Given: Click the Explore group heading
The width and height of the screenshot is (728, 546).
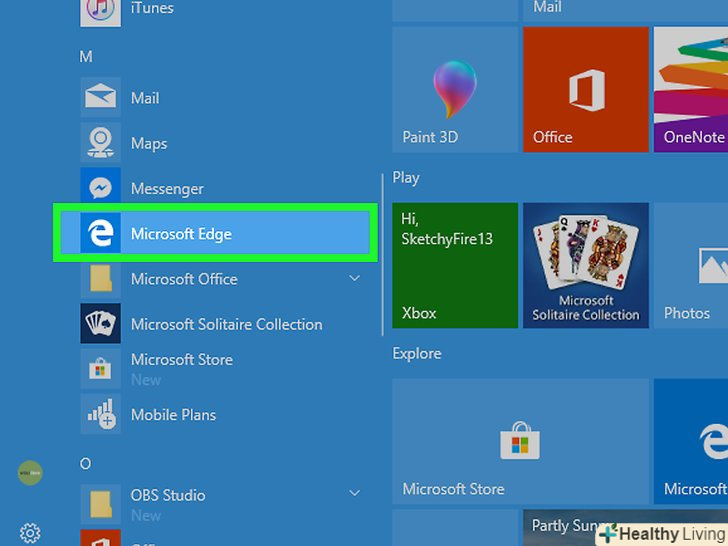Looking at the screenshot, I should coord(417,353).
